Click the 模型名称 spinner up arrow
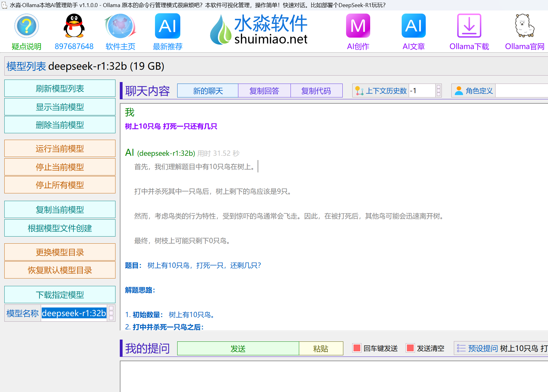The image size is (548, 392). point(111,308)
